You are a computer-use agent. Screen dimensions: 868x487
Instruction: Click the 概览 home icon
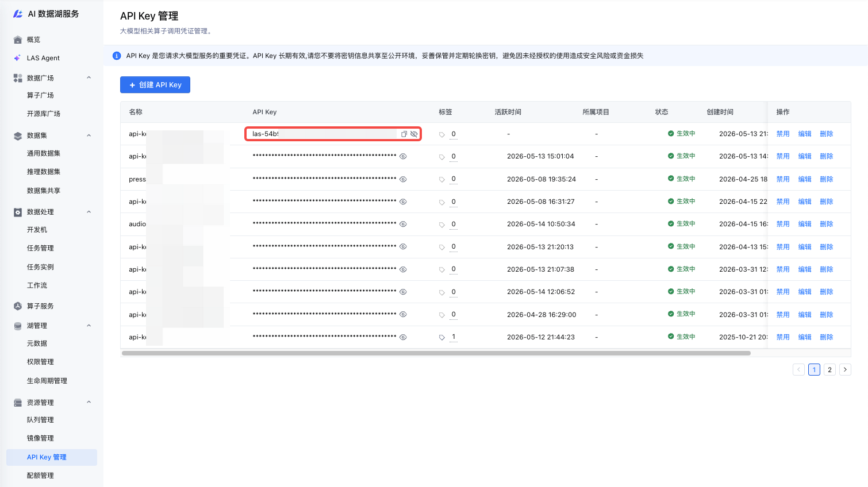[17, 40]
